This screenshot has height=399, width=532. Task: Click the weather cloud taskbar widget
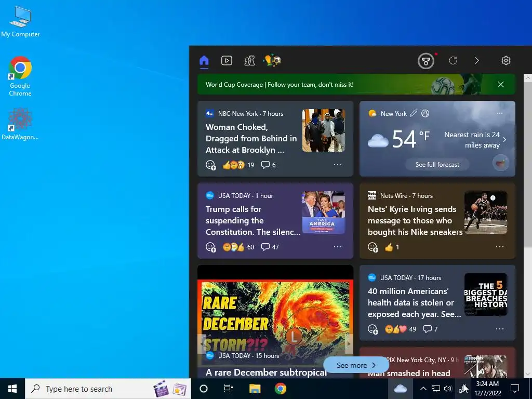point(401,389)
